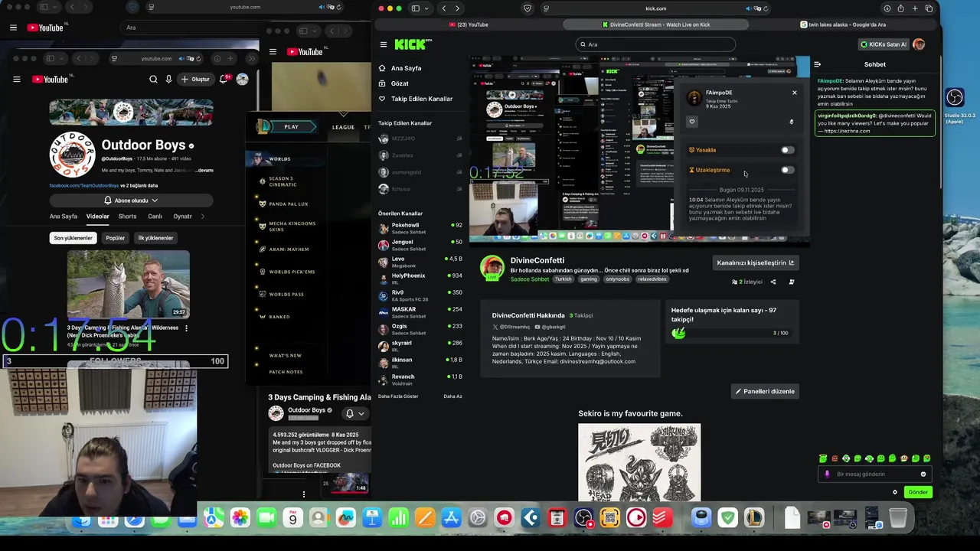Collapse the Sohbet chat panel icon
The image size is (980, 551).
click(x=817, y=64)
